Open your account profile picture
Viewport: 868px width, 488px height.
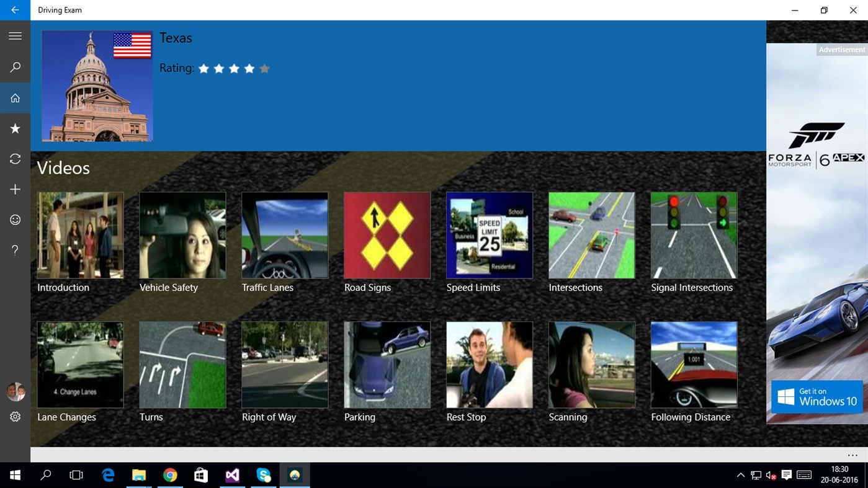point(15,391)
